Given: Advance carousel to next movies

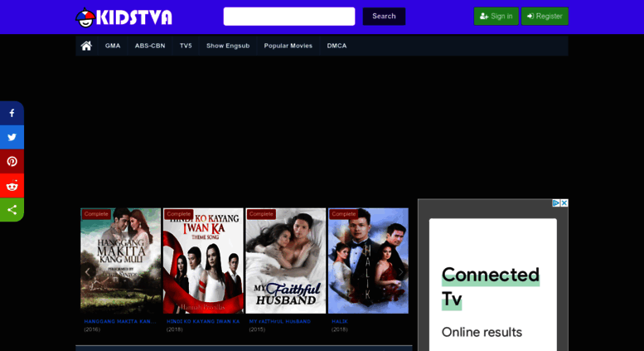Looking at the screenshot, I should point(401,271).
